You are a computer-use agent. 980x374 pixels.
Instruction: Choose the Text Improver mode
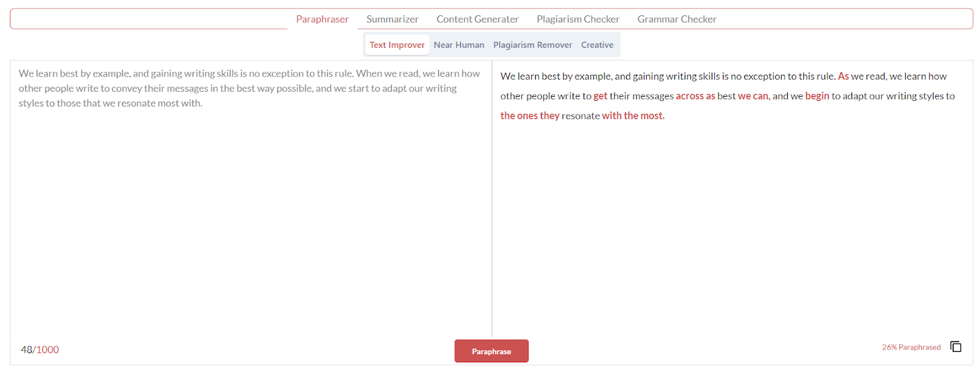point(397,45)
